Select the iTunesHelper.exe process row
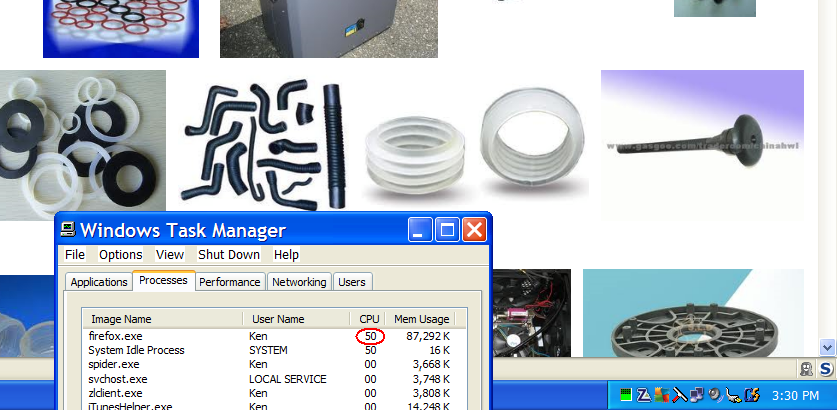837x410 pixels. pos(273,406)
